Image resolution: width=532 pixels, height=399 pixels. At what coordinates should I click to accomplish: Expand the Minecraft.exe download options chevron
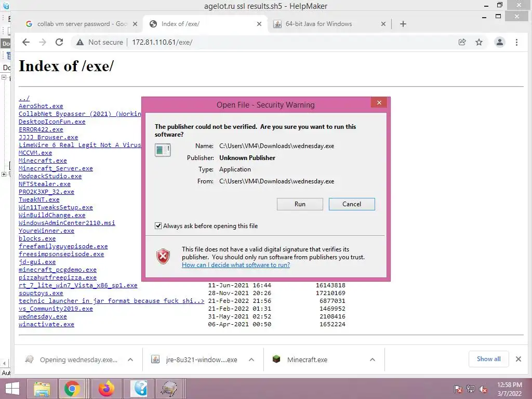[x=373, y=360]
